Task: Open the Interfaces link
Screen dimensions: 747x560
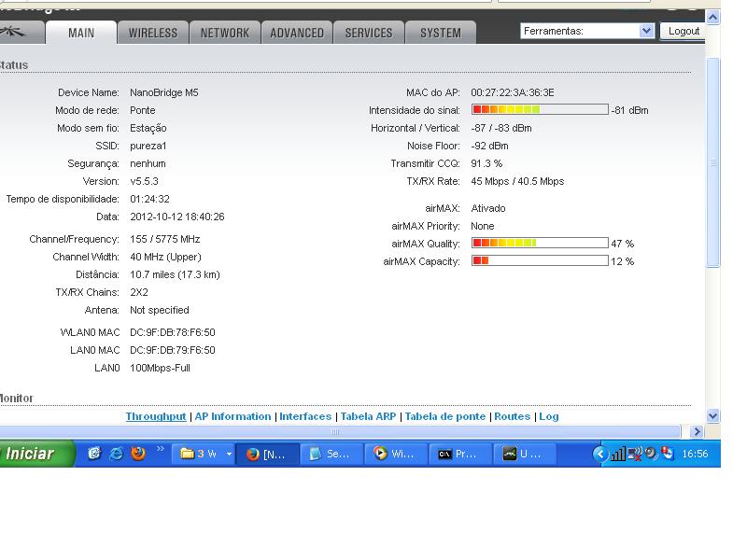Action: pyautogui.click(x=305, y=416)
